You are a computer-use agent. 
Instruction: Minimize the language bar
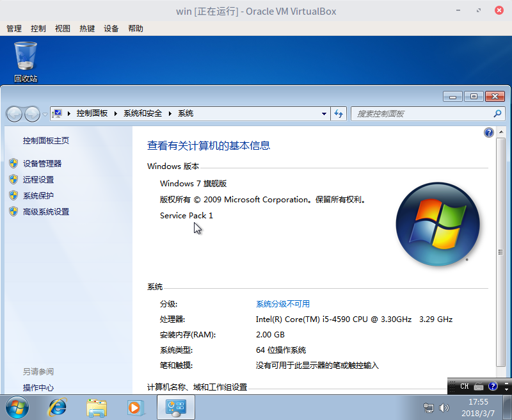[506, 383]
